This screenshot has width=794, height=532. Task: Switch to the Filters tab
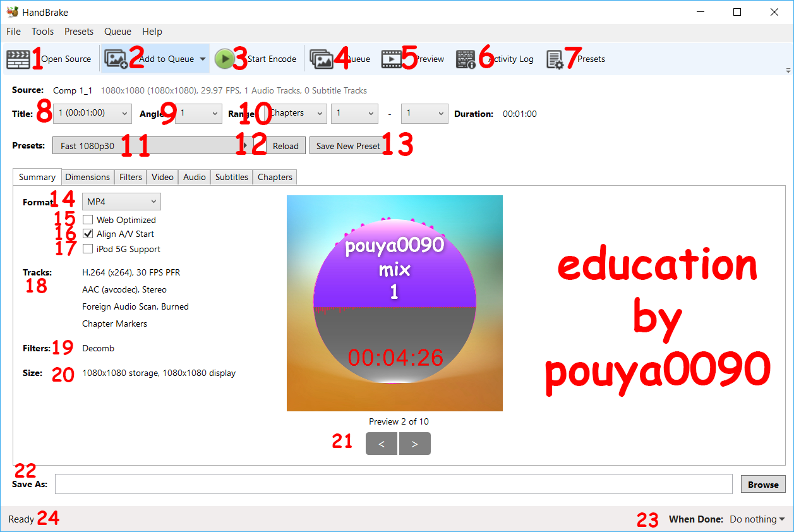pos(131,177)
